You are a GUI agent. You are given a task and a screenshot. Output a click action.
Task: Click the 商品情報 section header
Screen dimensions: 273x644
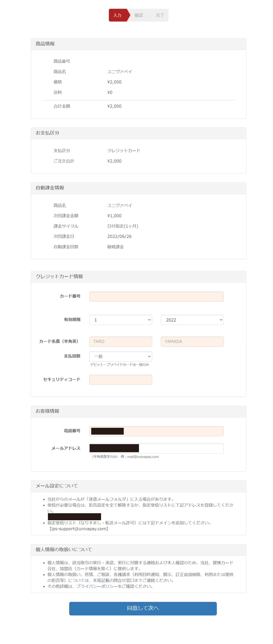[x=45, y=44]
